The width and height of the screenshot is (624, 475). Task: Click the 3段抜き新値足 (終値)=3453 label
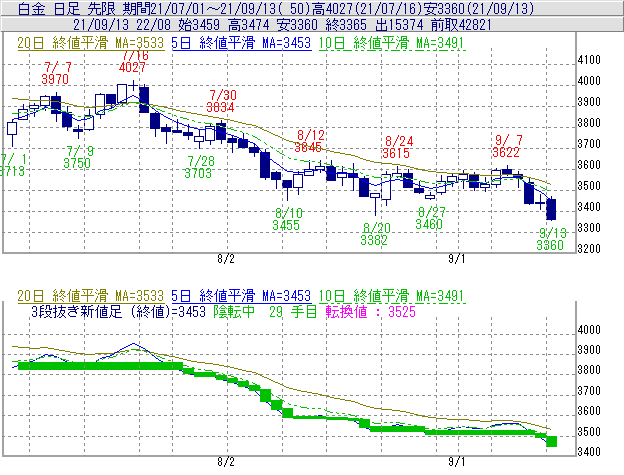118,312
